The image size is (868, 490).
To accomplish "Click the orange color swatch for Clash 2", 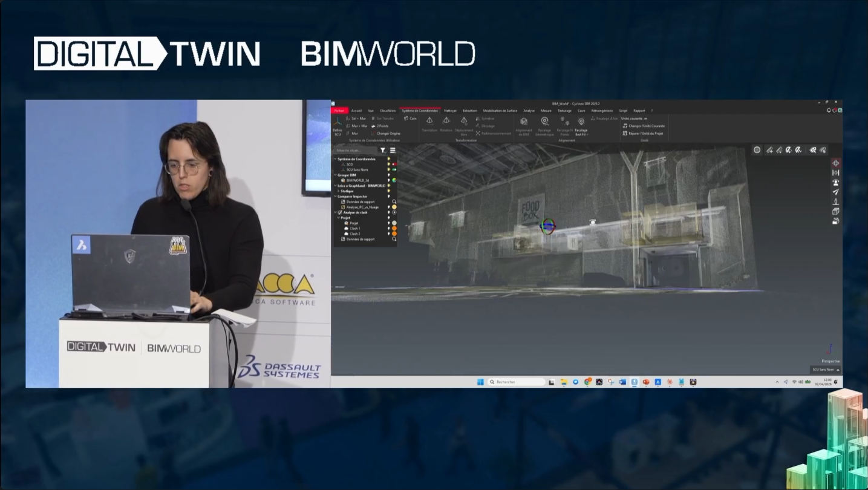I will [394, 234].
